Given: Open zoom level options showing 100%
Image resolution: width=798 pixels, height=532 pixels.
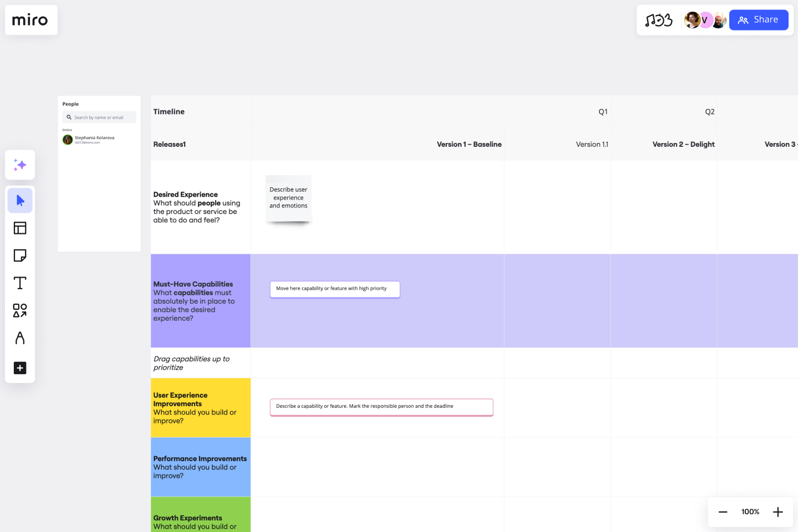Looking at the screenshot, I should point(750,511).
